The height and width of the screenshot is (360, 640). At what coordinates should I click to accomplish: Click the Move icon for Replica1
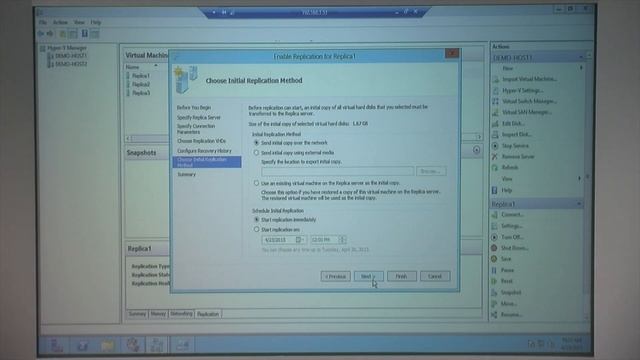coord(494,304)
